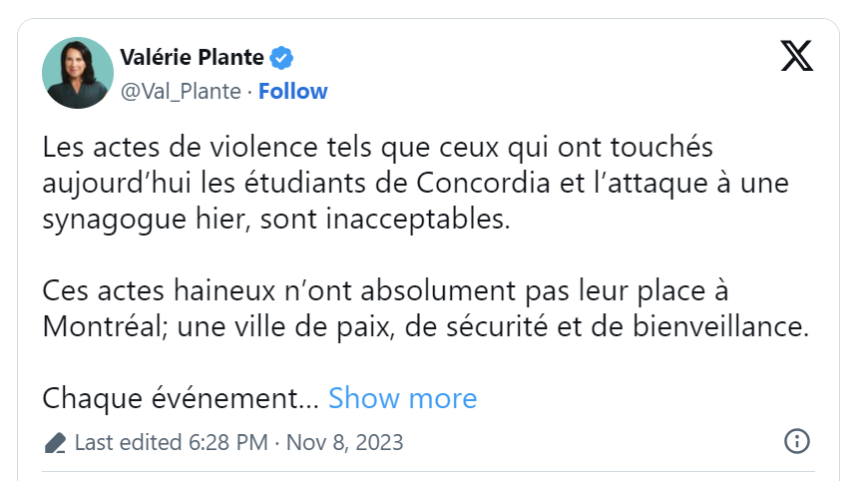Expand the tweet with Show more
868x481 pixels.
(x=402, y=398)
